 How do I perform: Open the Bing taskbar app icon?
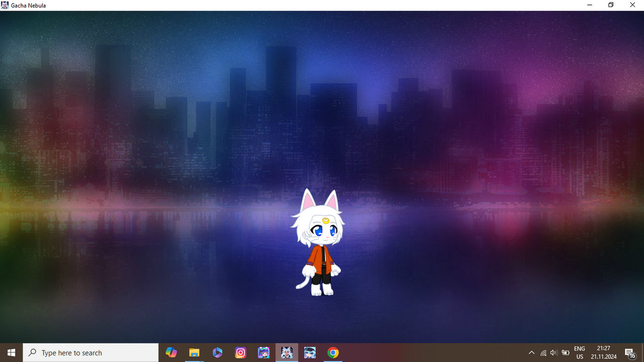coord(217,352)
